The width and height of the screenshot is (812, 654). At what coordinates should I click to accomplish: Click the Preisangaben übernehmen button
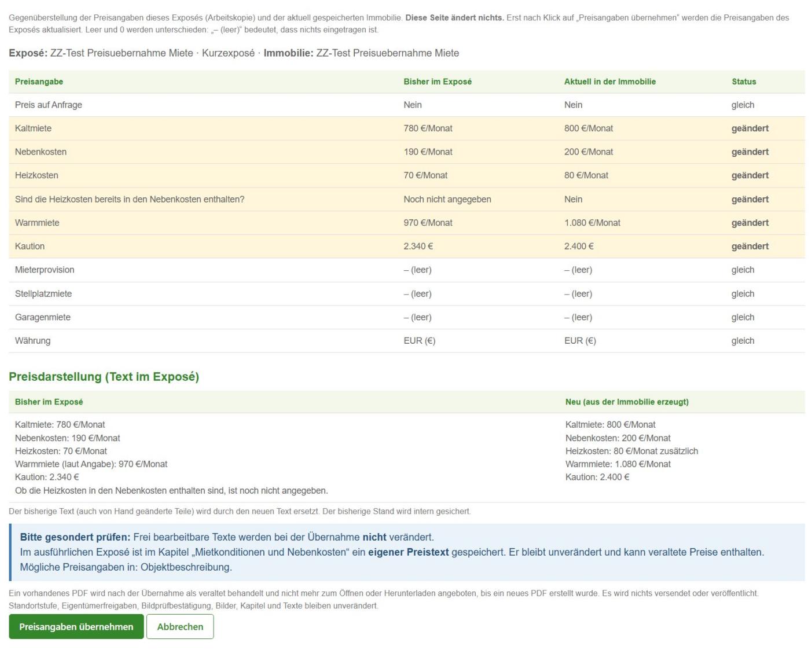click(x=76, y=627)
